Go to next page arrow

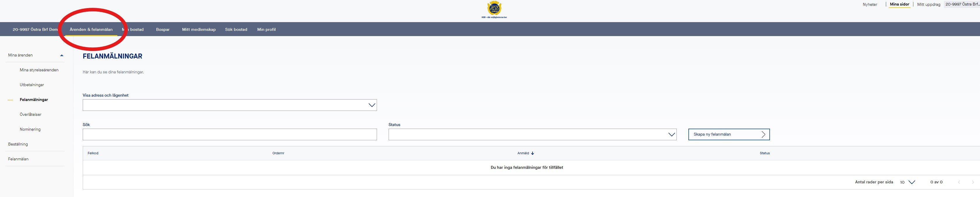coord(973,182)
